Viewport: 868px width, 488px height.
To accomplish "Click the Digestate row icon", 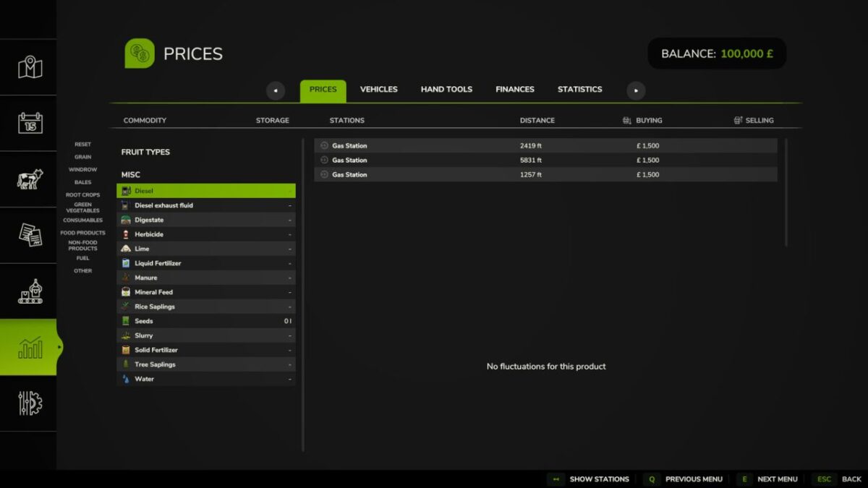I will 126,220.
